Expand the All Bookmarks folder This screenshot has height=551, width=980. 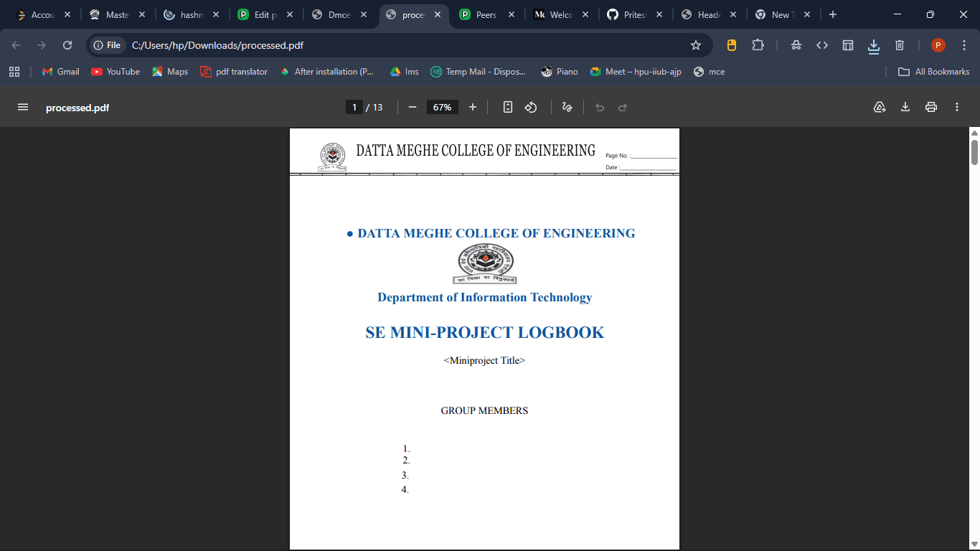(x=933, y=72)
